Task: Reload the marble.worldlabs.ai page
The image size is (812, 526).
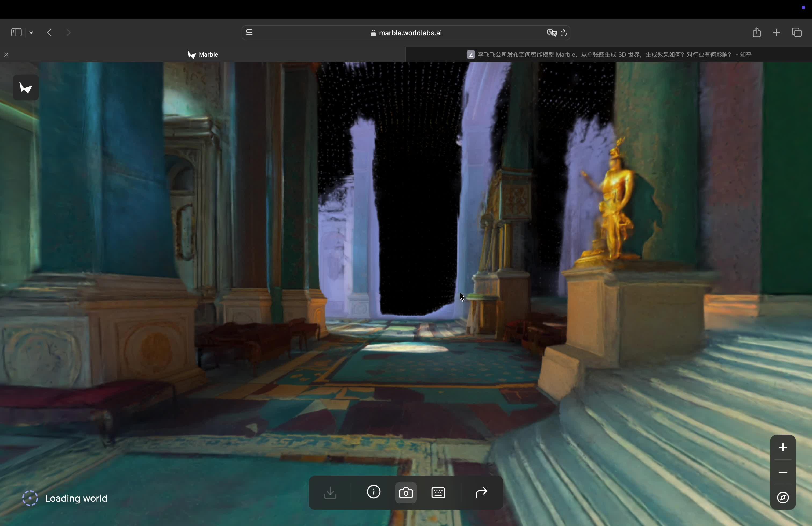Action: pos(563,33)
